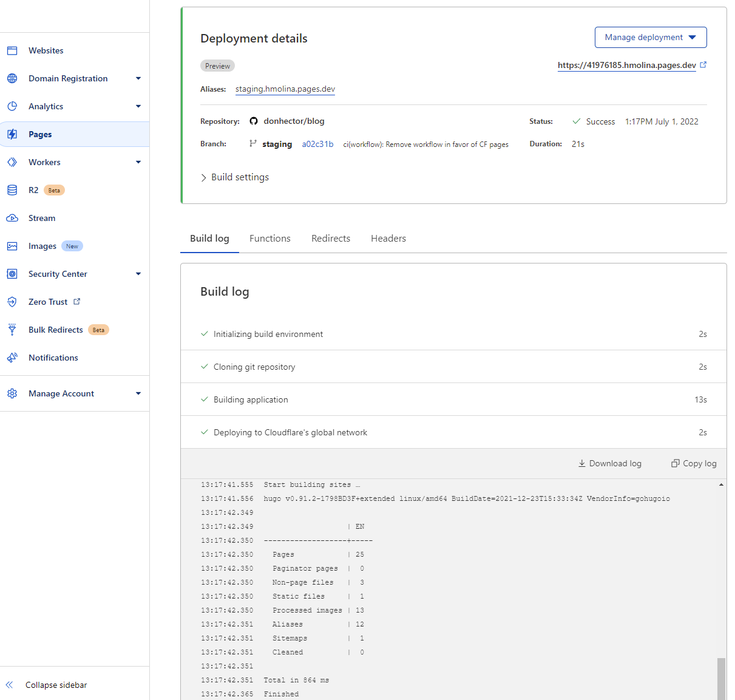Copy the build log

click(x=693, y=463)
